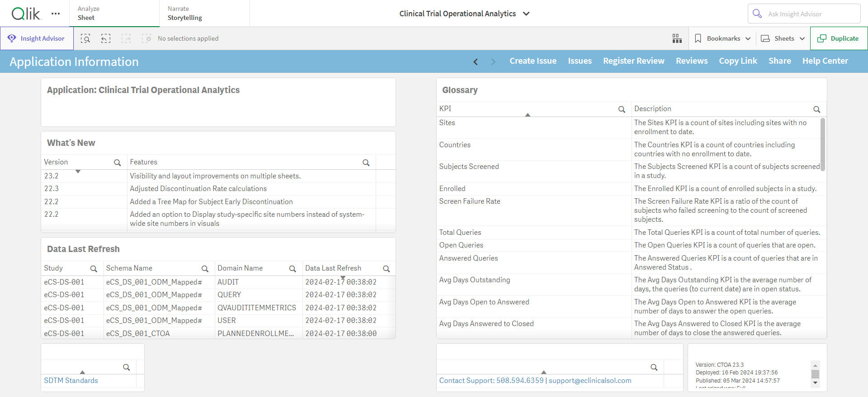Switch to the Analyze Sheet tab

pos(114,14)
